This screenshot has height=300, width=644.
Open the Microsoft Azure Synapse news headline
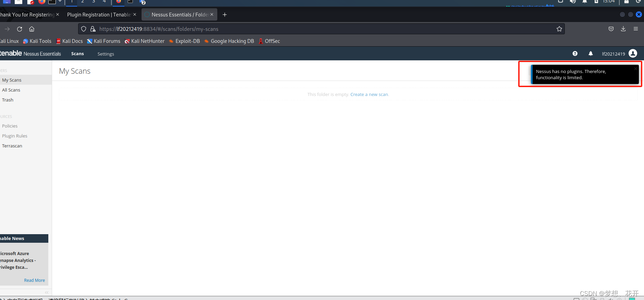(x=18, y=260)
